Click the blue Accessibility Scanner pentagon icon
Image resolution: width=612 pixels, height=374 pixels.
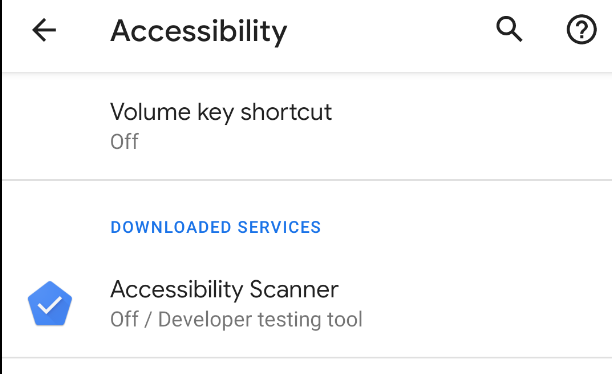(50, 303)
